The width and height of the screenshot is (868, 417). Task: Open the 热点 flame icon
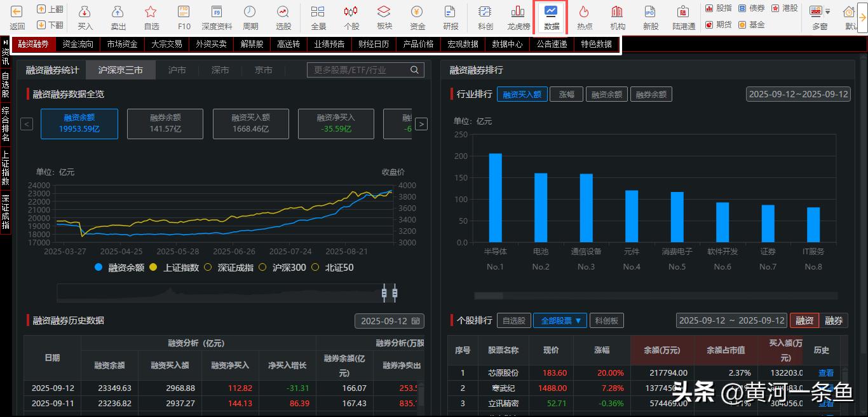coord(584,17)
